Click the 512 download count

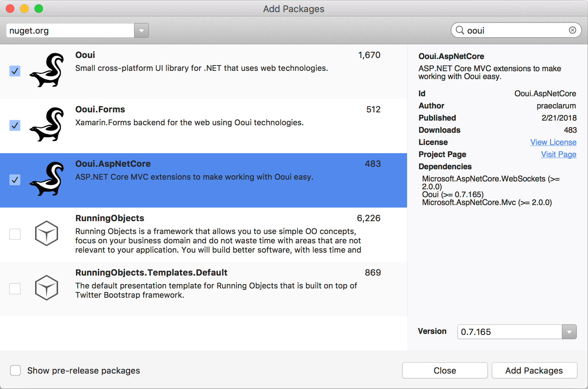tap(373, 109)
